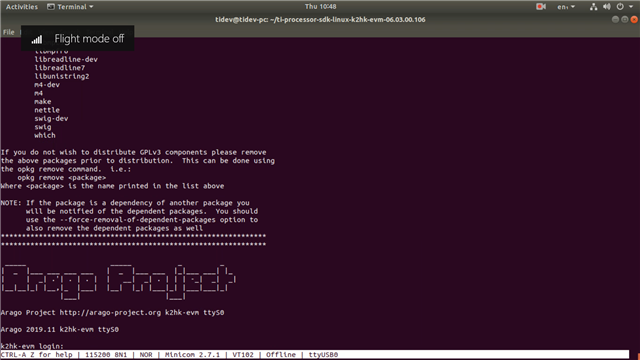Click the 'libreadline-dev' package line

click(66, 59)
